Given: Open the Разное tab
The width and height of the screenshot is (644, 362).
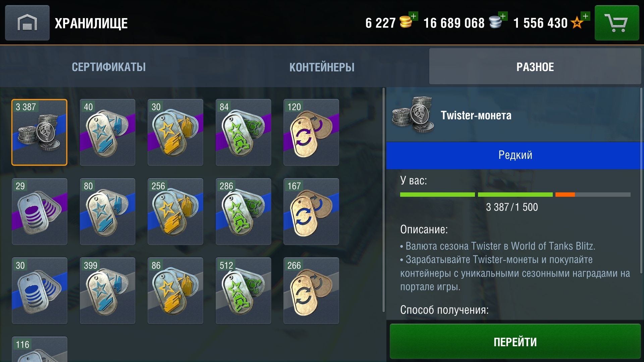Looking at the screenshot, I should click(x=535, y=67).
